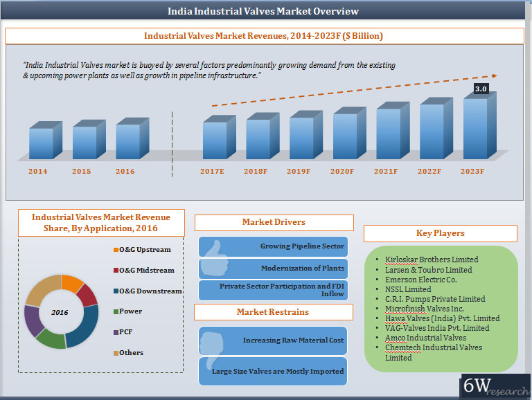Click C.R.I. Pumps Private Limited

(x=435, y=299)
